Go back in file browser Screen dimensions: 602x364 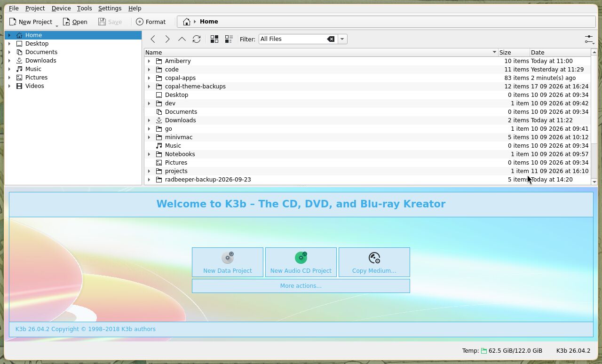[153, 39]
